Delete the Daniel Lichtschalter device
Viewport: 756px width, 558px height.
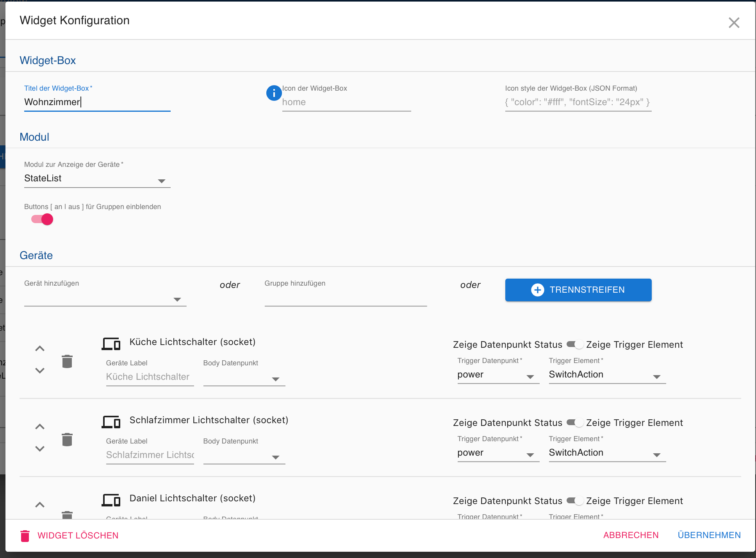point(67,515)
